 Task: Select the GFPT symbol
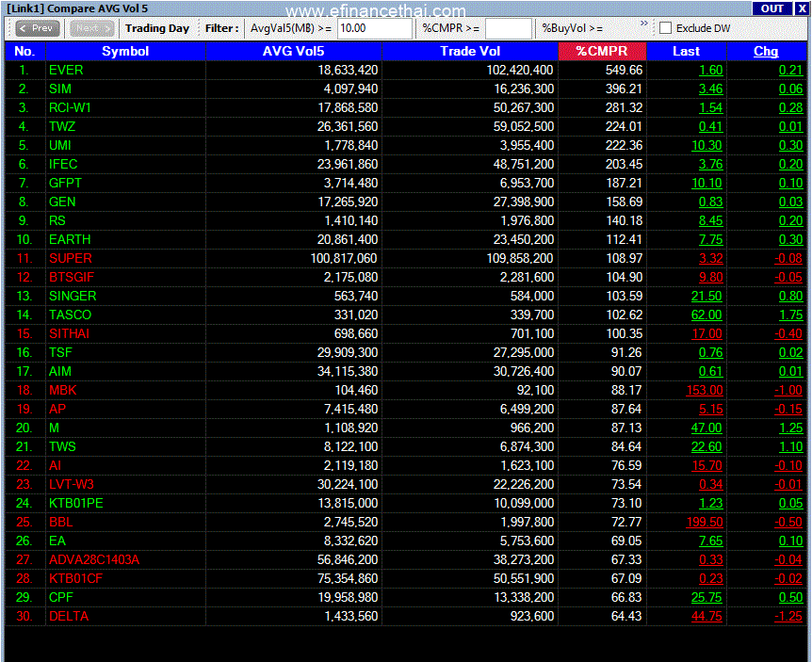tap(65, 183)
